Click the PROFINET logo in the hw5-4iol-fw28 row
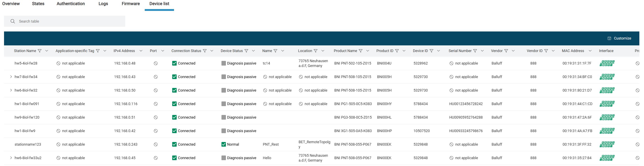The height and width of the screenshot is (166, 644). tap(607, 63)
